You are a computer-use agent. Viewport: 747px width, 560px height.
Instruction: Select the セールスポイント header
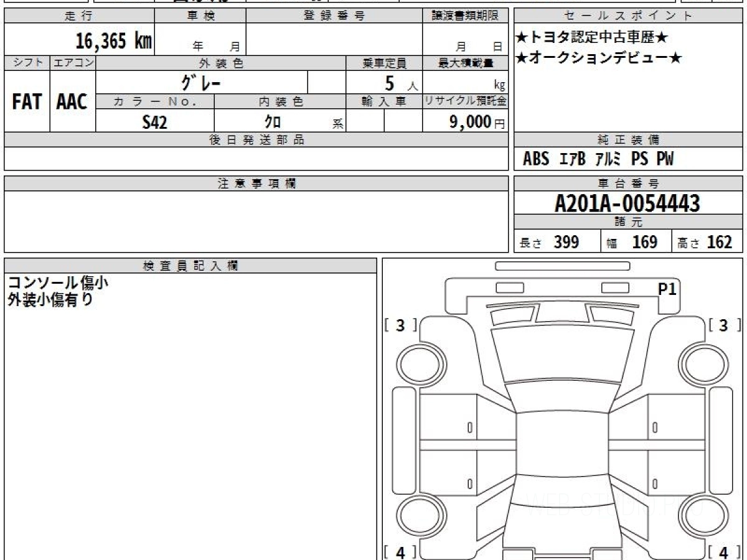628,16
